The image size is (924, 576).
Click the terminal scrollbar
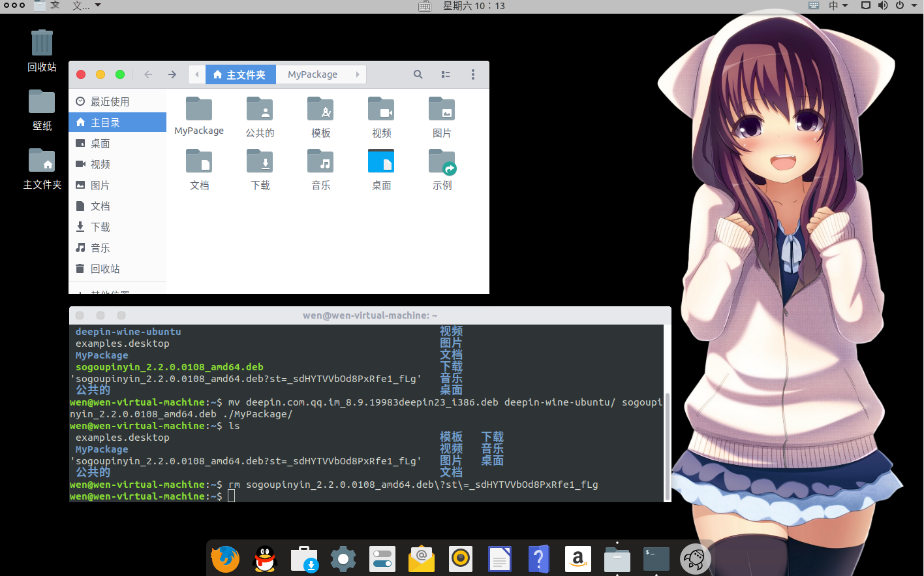pyautogui.click(x=668, y=447)
